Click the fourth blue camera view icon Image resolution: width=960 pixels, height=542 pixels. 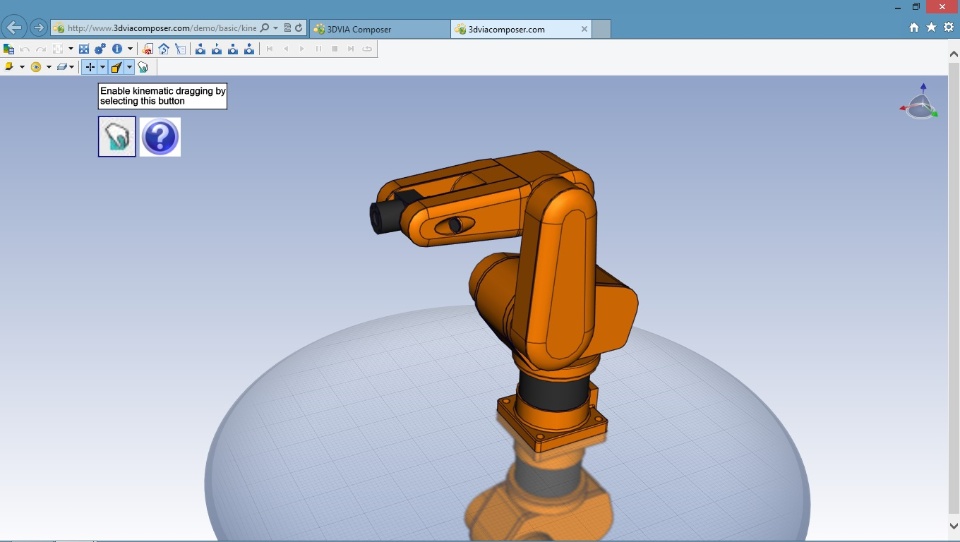[249, 49]
